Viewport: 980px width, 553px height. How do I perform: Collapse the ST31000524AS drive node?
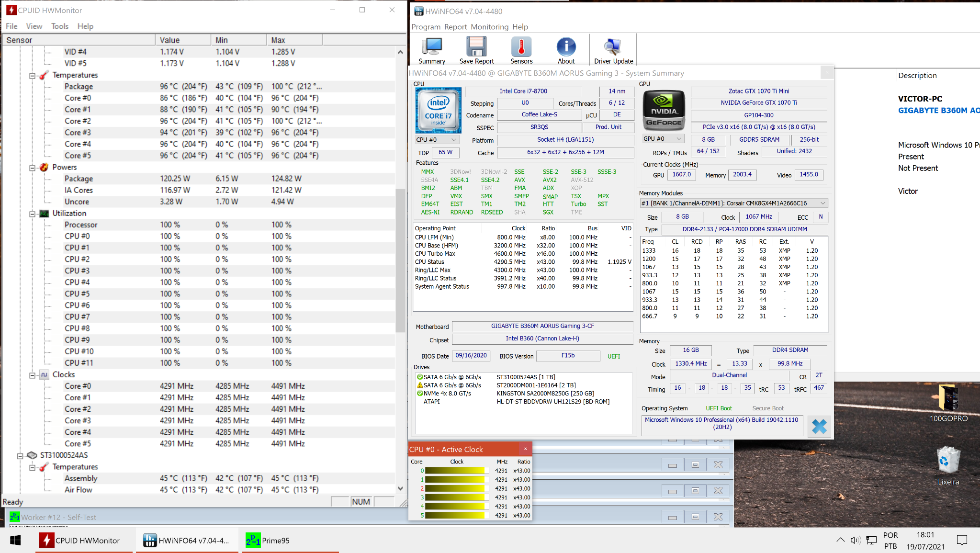point(20,456)
